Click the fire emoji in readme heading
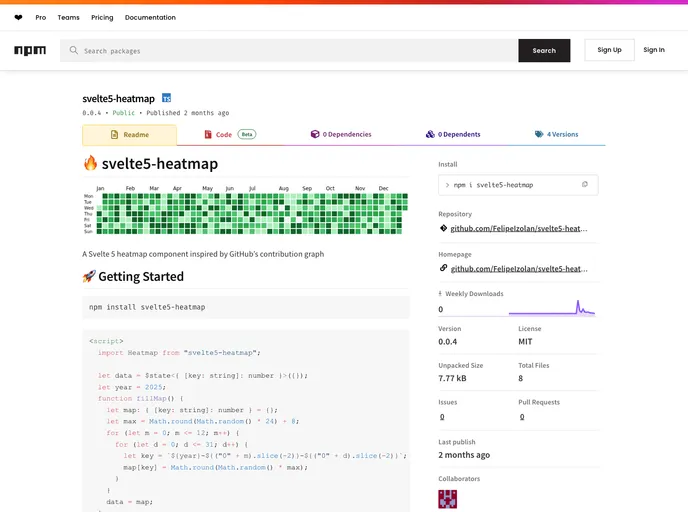The image size is (688, 512). point(90,163)
